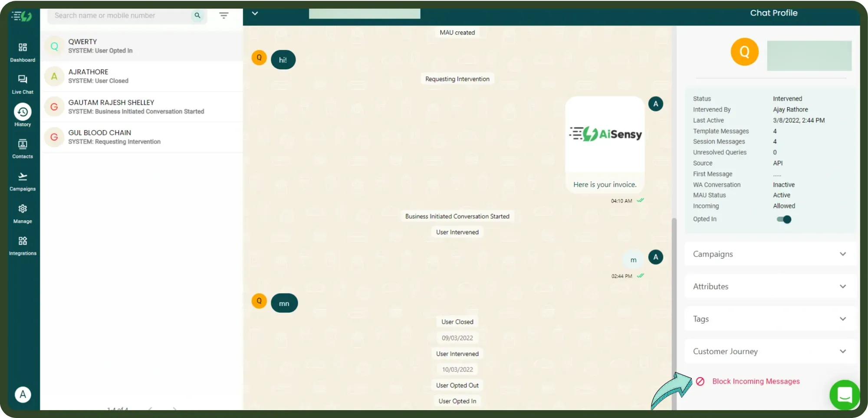Collapse the chat header using the chevron
The height and width of the screenshot is (418, 868).
click(x=255, y=13)
